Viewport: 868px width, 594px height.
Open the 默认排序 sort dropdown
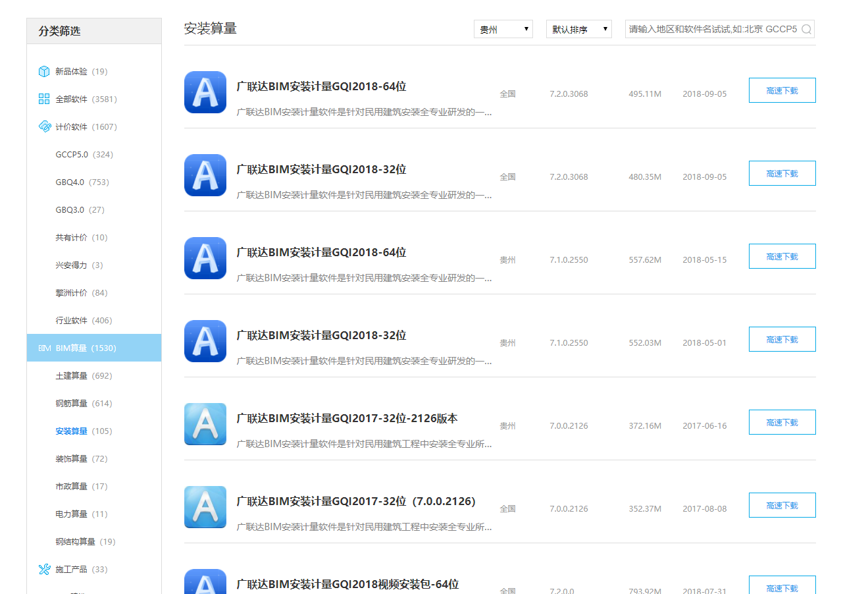tap(579, 29)
